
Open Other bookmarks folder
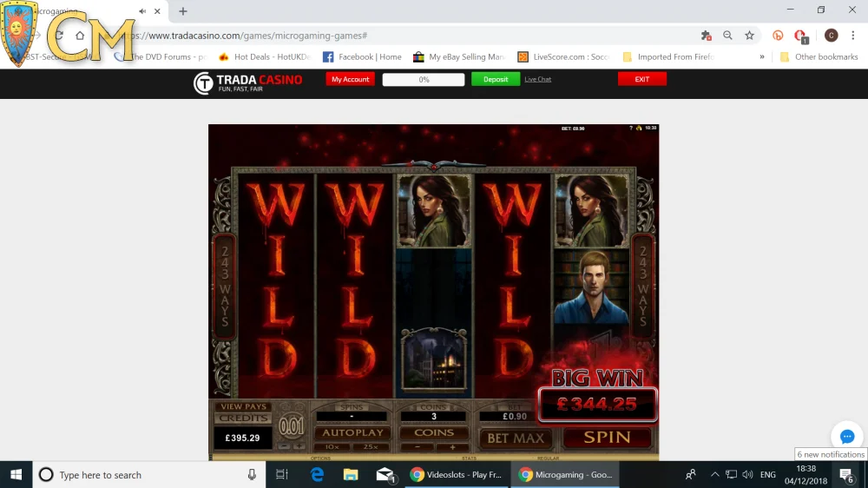coord(819,56)
